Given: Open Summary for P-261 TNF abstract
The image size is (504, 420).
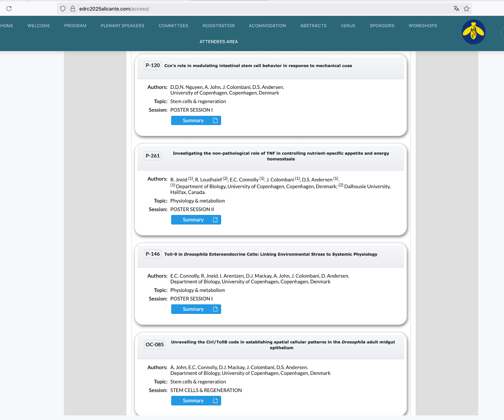Looking at the screenshot, I should (193, 220).
